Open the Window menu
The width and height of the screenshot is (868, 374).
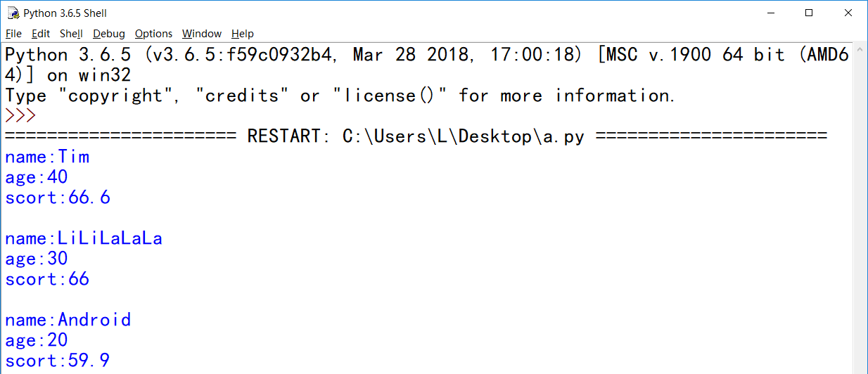coord(201,34)
